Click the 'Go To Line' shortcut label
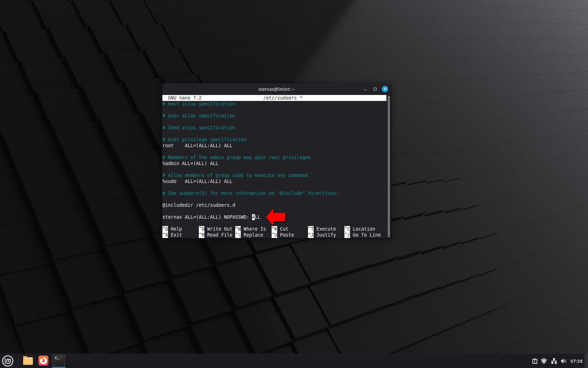This screenshot has width=588, height=368. 366,235
